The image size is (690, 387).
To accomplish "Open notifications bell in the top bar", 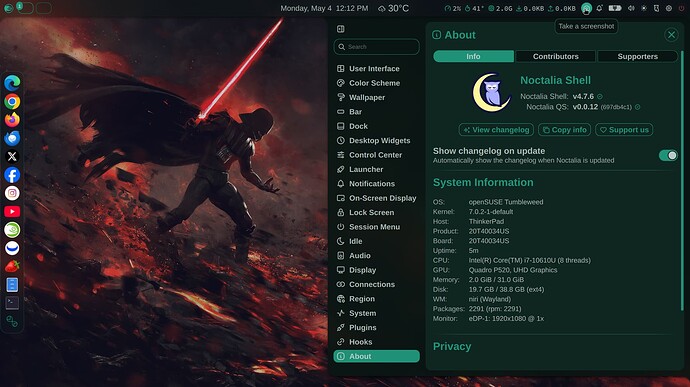I will [x=599, y=8].
